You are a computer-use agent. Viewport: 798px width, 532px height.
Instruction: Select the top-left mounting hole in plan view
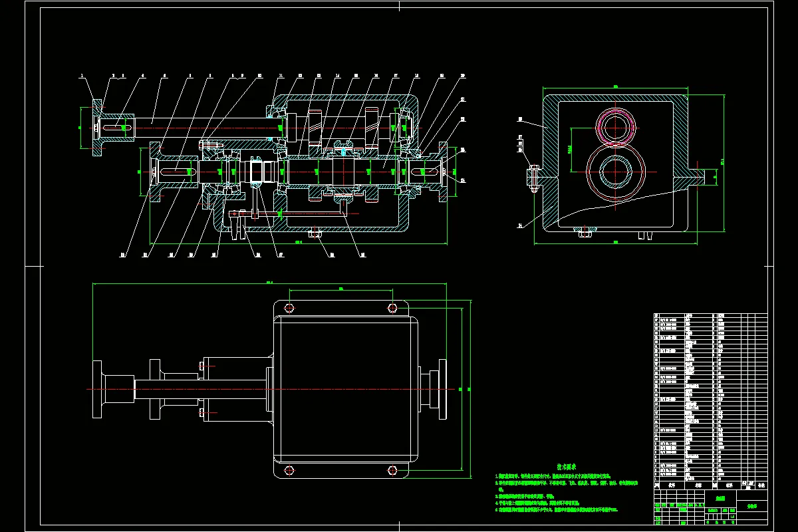[x=289, y=307]
